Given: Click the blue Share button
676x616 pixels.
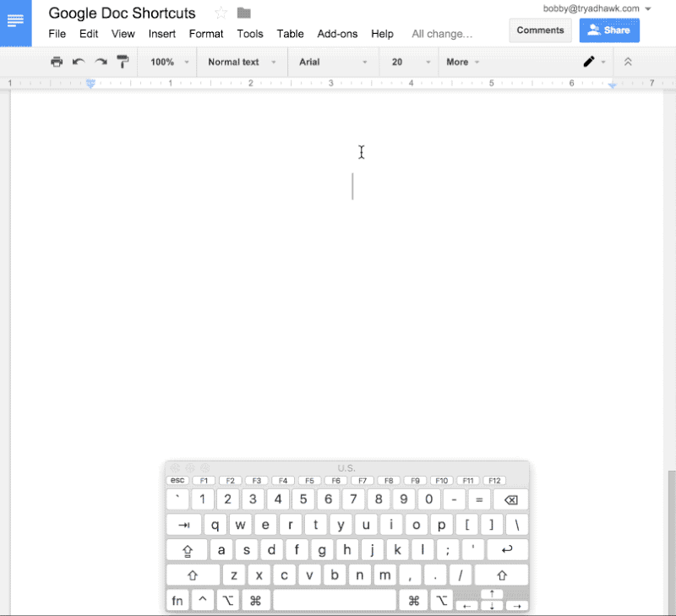Looking at the screenshot, I should coord(609,30).
